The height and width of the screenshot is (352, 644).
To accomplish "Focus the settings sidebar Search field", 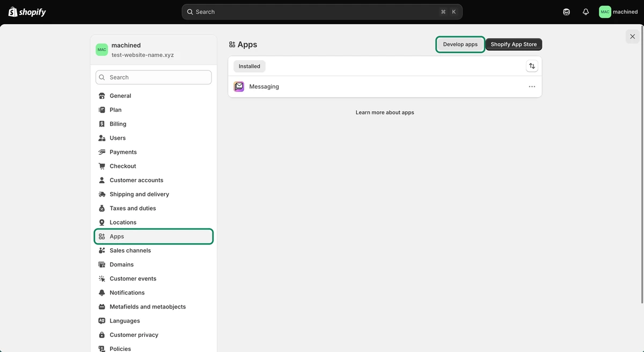I will 153,77.
